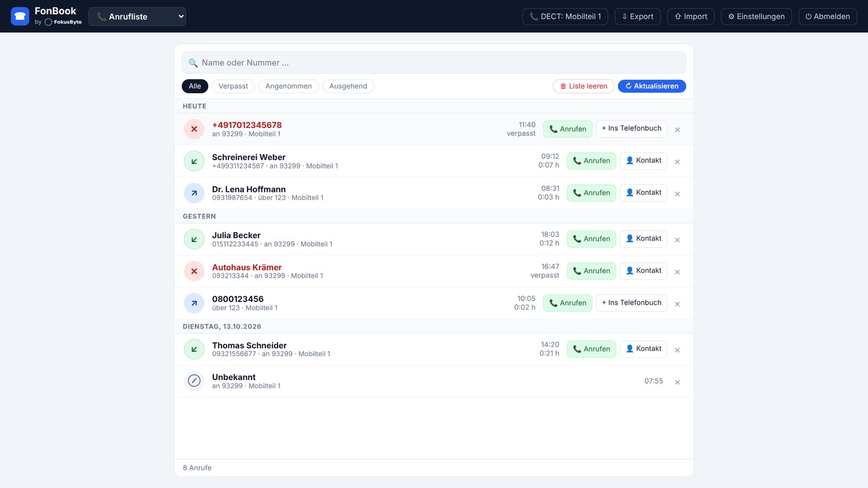This screenshot has height=488, width=868.
Task: Click outgoing-call icon for Dr. Lena Hoffmann
Action: 194,193
